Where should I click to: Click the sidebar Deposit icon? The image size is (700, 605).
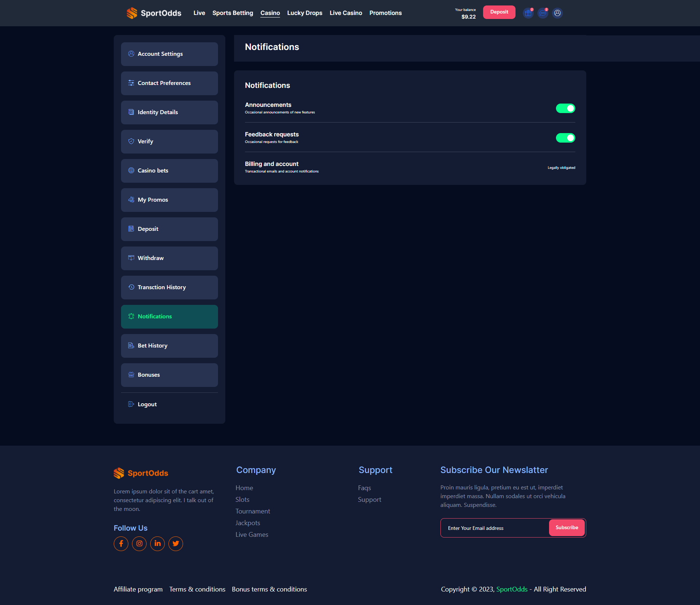click(x=131, y=229)
